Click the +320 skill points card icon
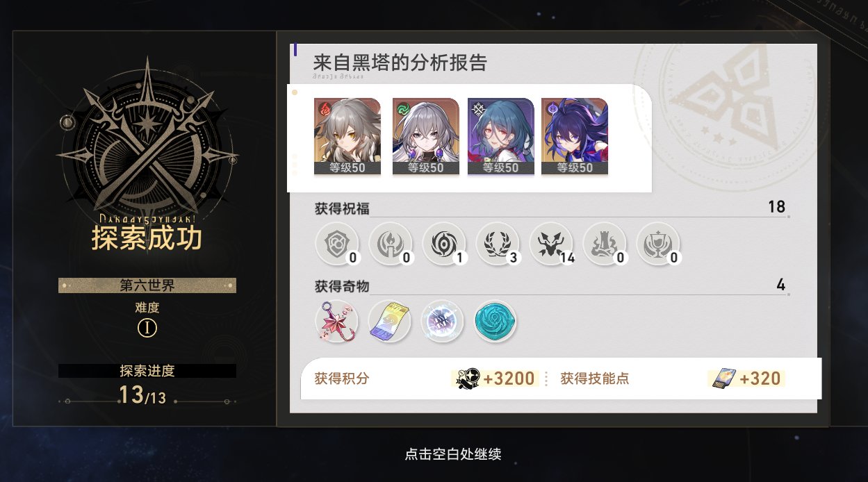This screenshot has width=868, height=482. (721, 379)
